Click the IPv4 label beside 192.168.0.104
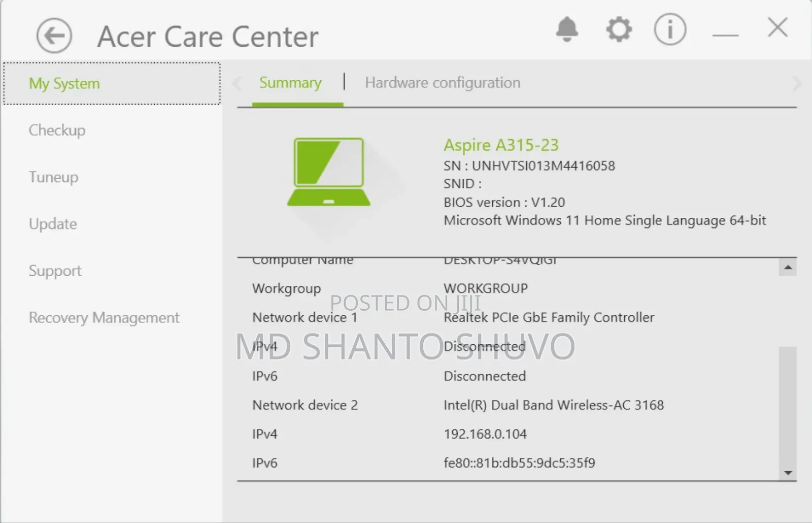Image resolution: width=812 pixels, height=523 pixels. pos(264,434)
